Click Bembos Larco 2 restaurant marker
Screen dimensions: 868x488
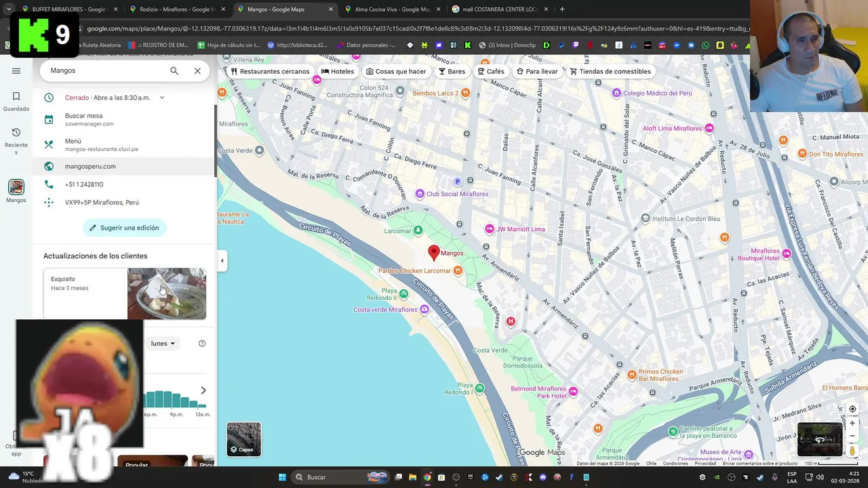465,93
